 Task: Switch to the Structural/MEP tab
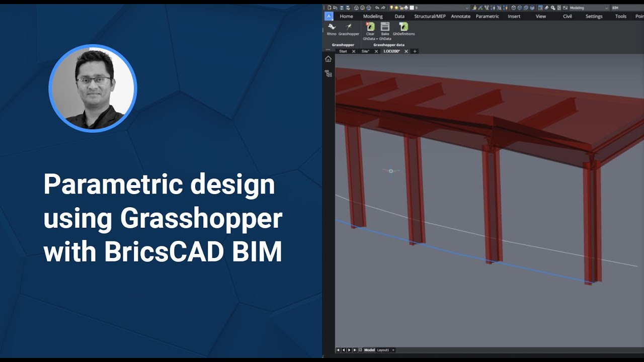430,16
